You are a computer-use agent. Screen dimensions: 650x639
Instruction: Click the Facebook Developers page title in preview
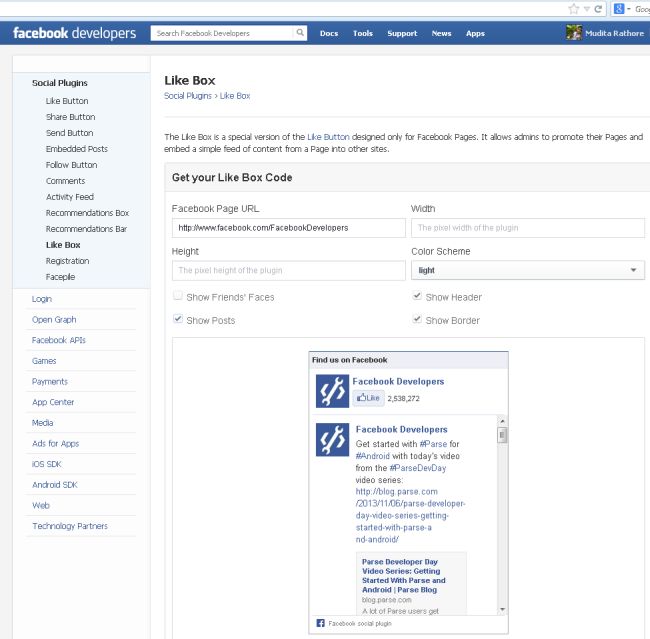coord(398,381)
